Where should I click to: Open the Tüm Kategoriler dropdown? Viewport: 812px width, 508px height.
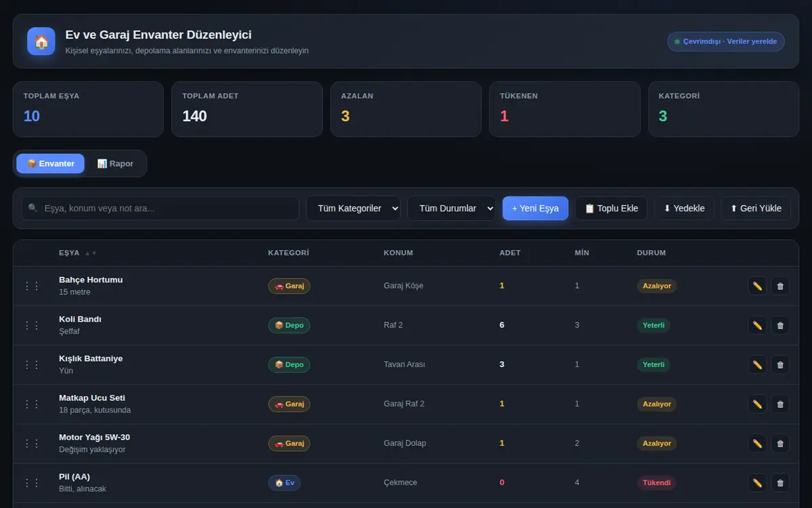353,209
